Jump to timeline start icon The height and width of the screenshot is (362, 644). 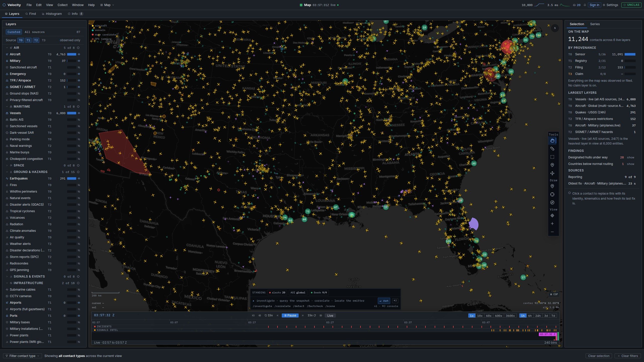(253, 315)
